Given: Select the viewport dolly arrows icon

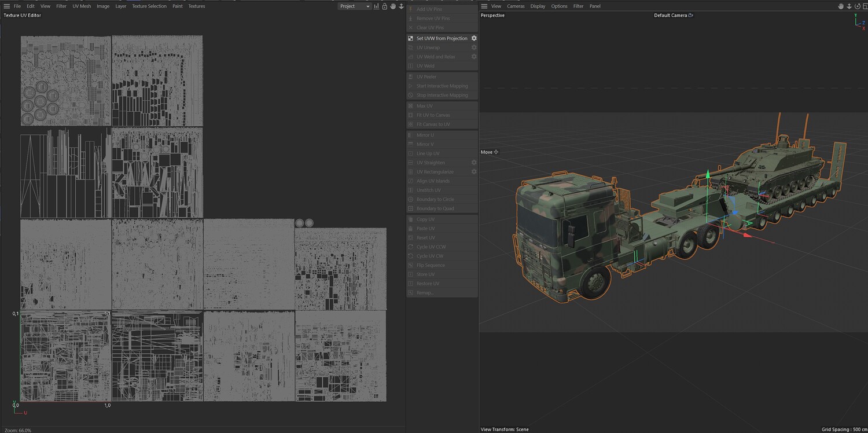Looking at the screenshot, I should coord(849,6).
